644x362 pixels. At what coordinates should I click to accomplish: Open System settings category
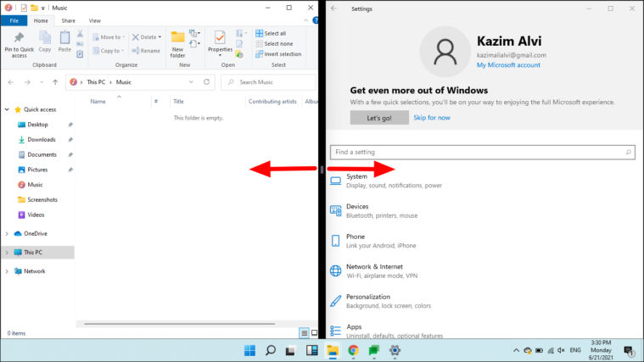[x=386, y=181]
